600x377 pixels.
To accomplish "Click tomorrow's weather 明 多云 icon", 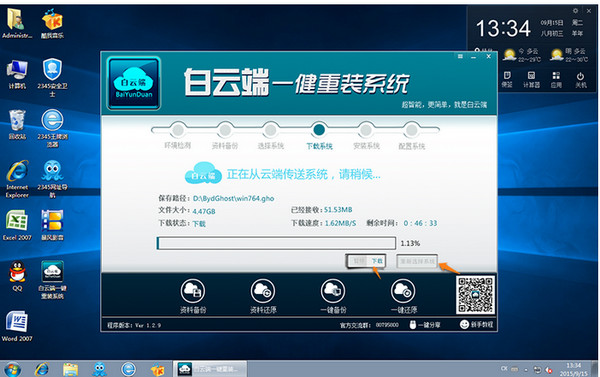I will pyautogui.click(x=557, y=55).
